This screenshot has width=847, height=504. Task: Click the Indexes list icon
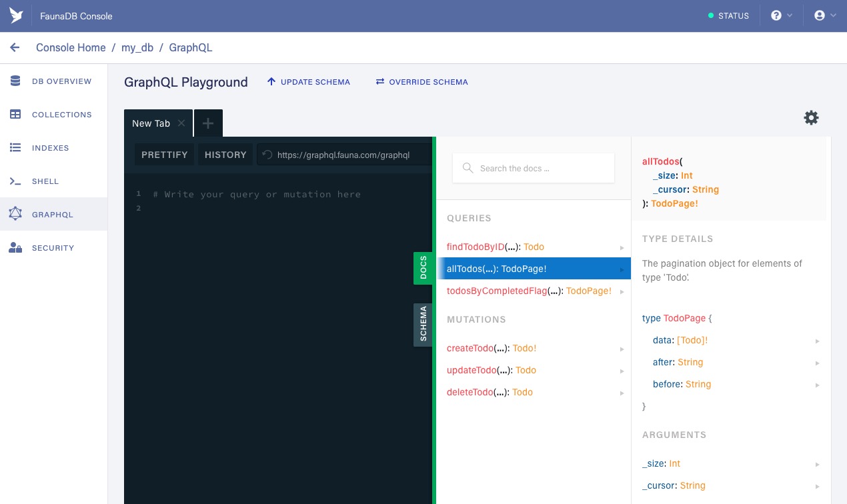(15, 148)
